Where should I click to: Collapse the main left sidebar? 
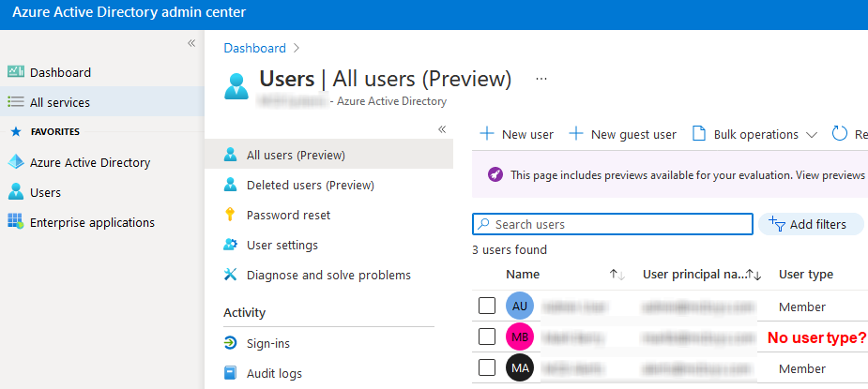[191, 43]
